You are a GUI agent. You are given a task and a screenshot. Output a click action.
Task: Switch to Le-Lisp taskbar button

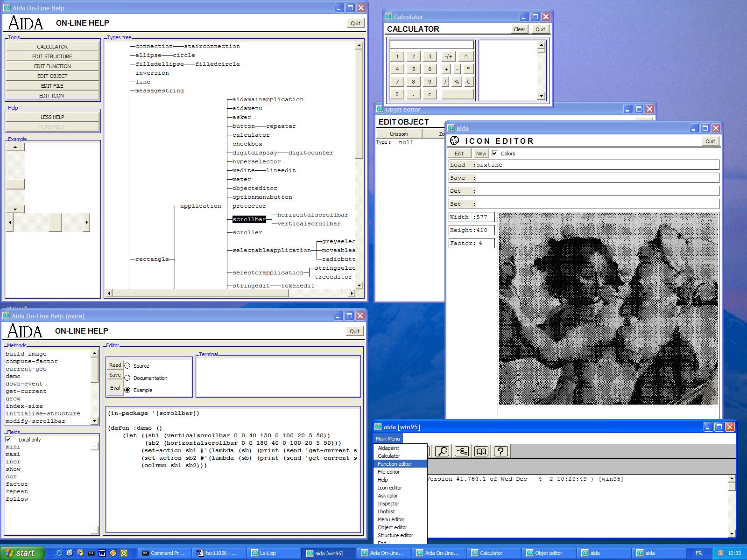(274, 553)
